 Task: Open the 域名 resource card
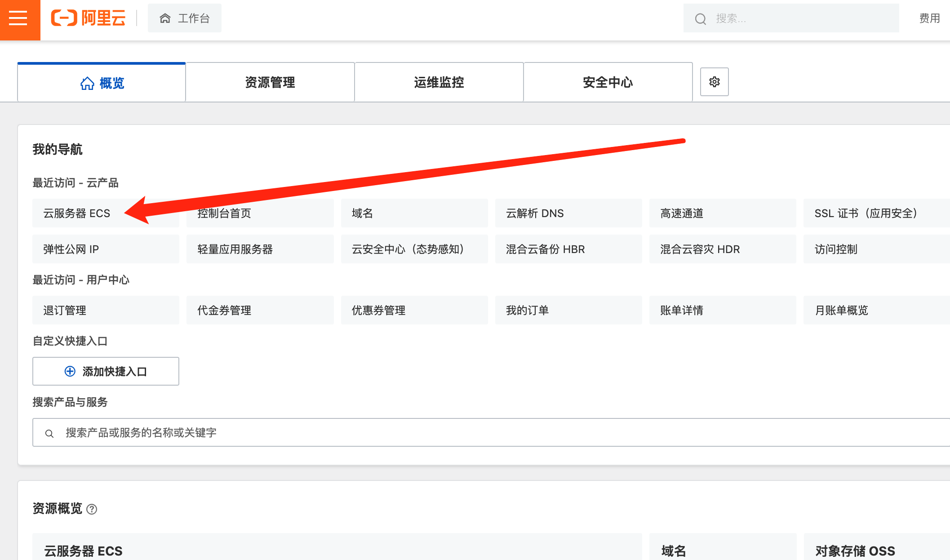pos(723,547)
